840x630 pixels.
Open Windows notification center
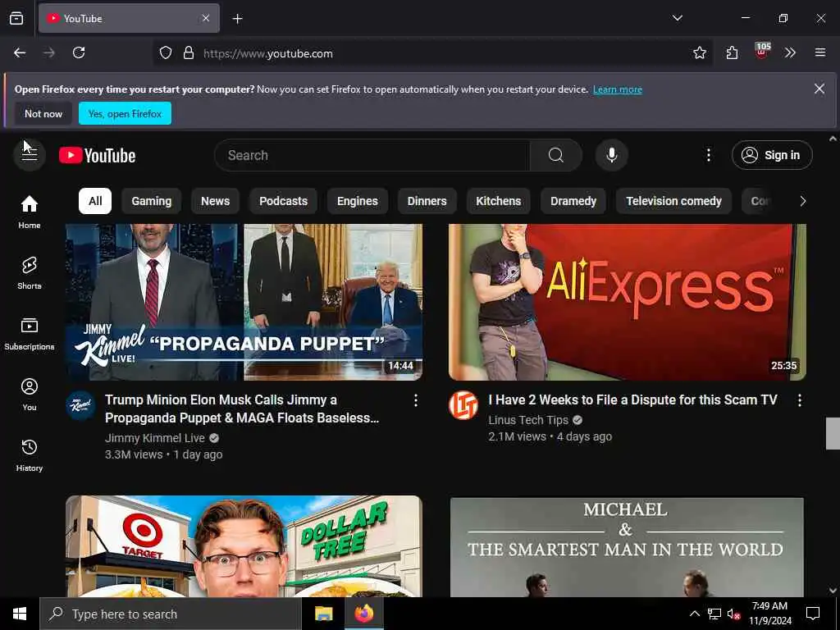click(813, 614)
